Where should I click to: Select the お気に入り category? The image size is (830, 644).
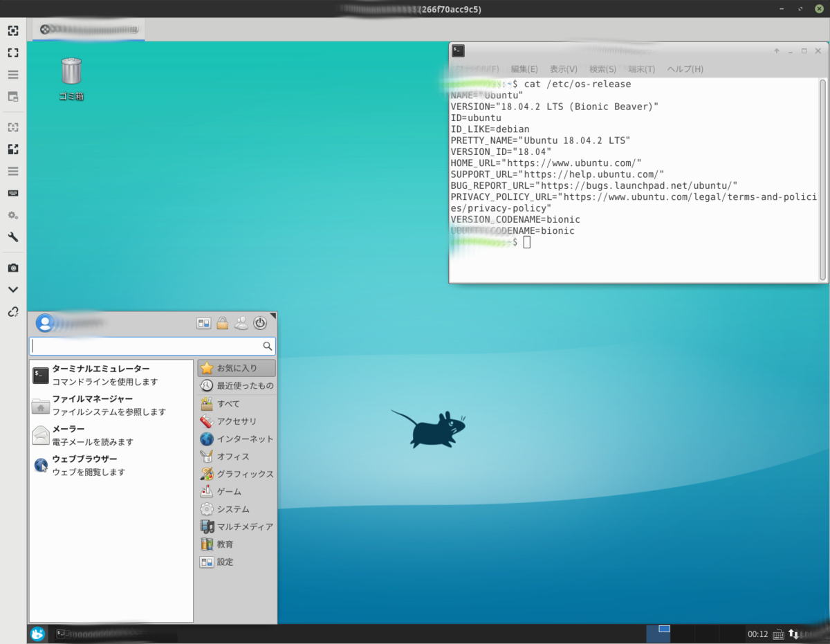point(237,369)
